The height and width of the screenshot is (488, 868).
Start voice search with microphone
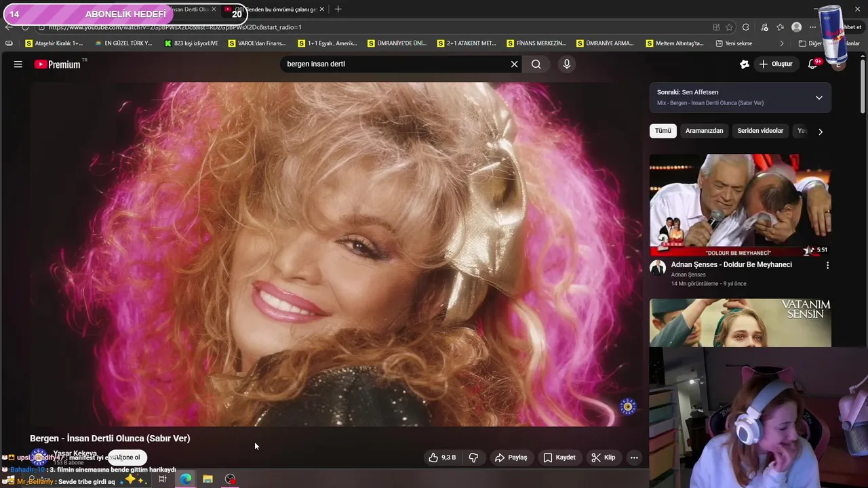click(567, 64)
